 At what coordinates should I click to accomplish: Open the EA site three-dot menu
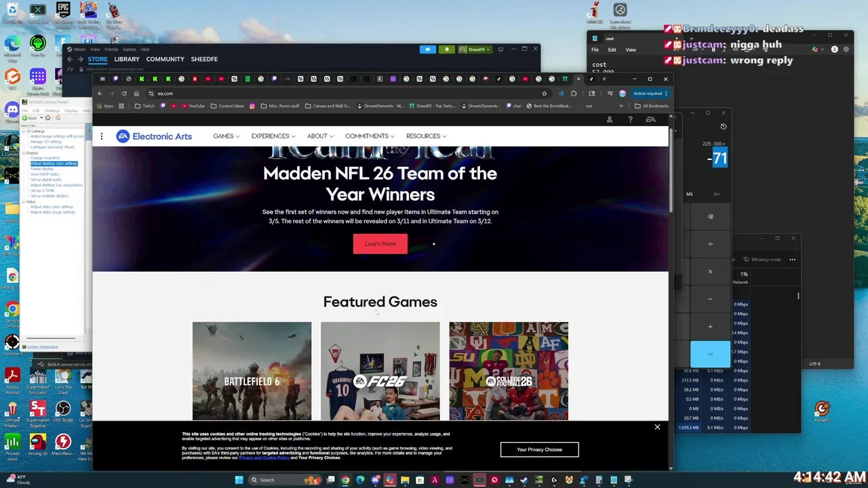coord(102,136)
